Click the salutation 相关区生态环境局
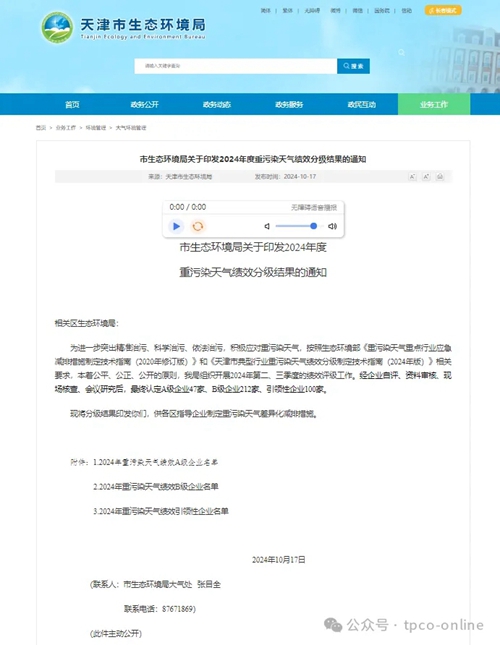500x645 pixels. (86, 323)
